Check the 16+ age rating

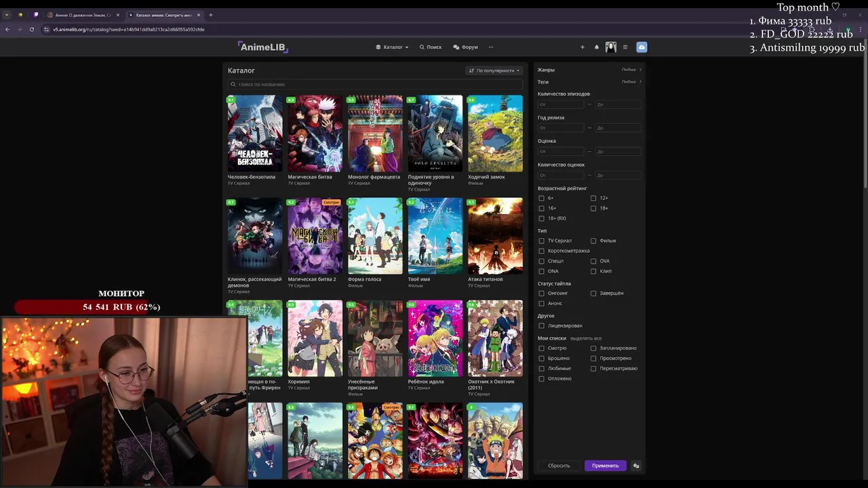pyautogui.click(x=541, y=208)
